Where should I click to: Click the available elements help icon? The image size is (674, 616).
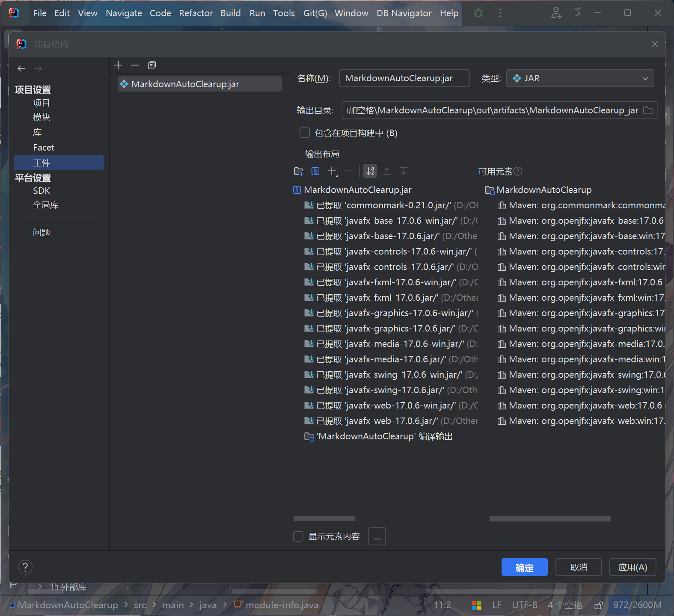click(518, 172)
